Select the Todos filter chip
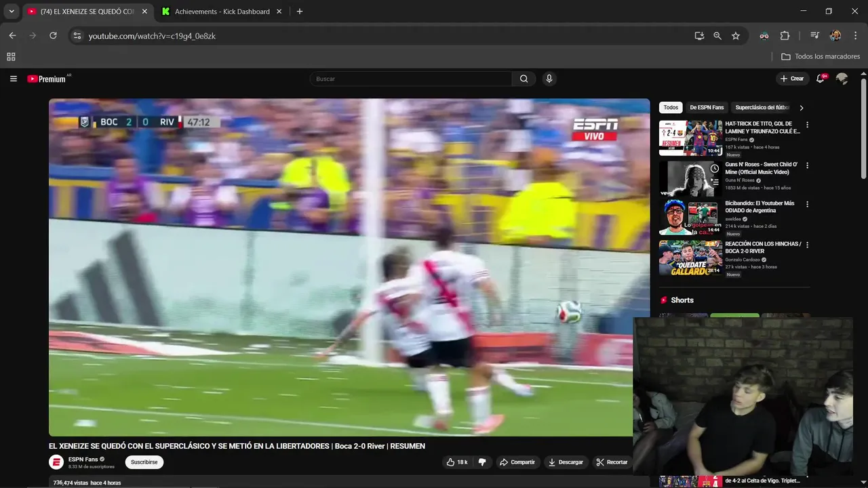This screenshot has height=488, width=868. pos(671,108)
